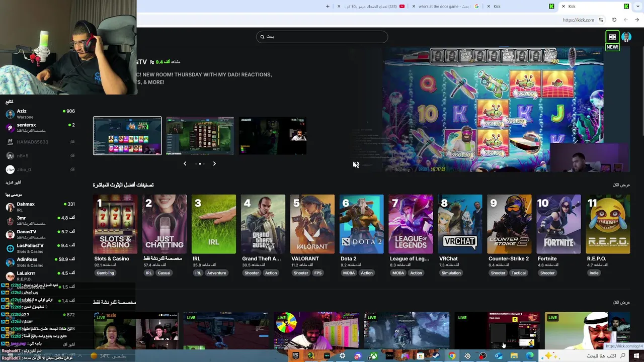The width and height of the screenshot is (644, 362).
Task: Click عرض الكل beside chat-only section
Action: [x=621, y=302]
